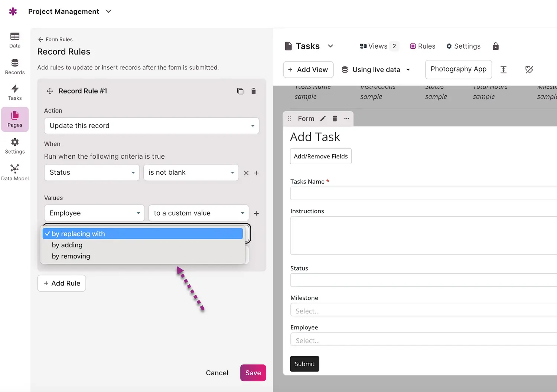The height and width of the screenshot is (392, 557).
Task: Duplicate Record Rule #1 with copy icon
Action: (240, 91)
